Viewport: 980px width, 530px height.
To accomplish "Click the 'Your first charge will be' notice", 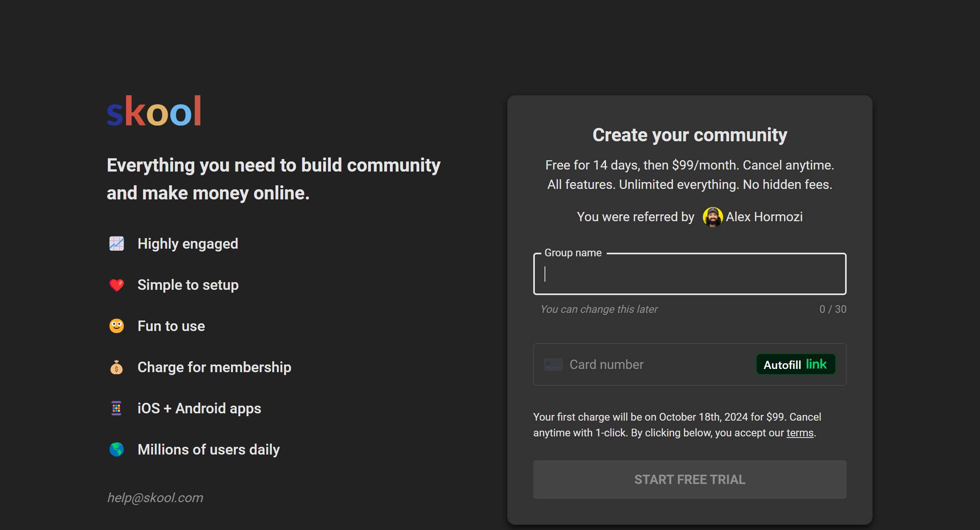I will [x=677, y=425].
